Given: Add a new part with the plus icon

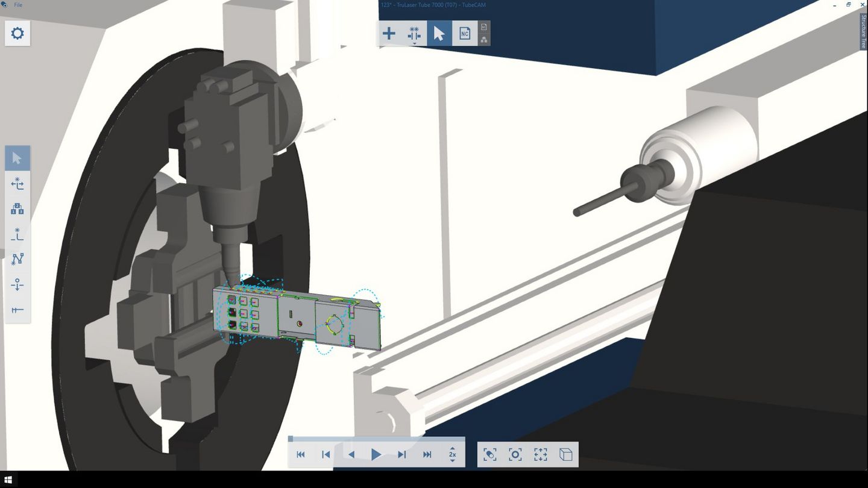Looking at the screenshot, I should [389, 33].
